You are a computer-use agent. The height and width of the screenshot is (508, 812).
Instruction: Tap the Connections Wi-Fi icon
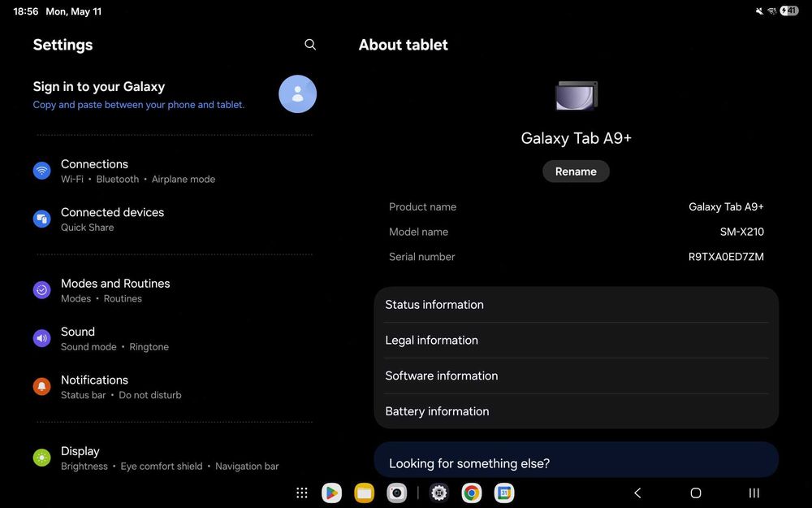(x=42, y=171)
